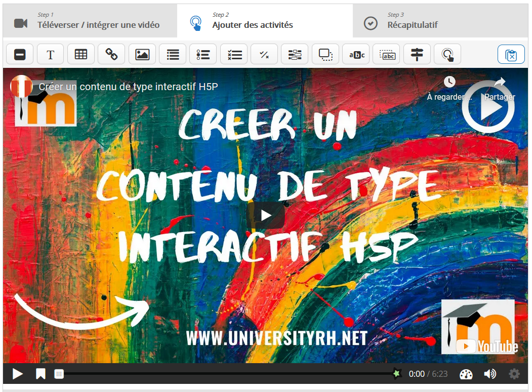Open video title Créer un contenu link
Viewport: 532px width, 392px height.
128,87
